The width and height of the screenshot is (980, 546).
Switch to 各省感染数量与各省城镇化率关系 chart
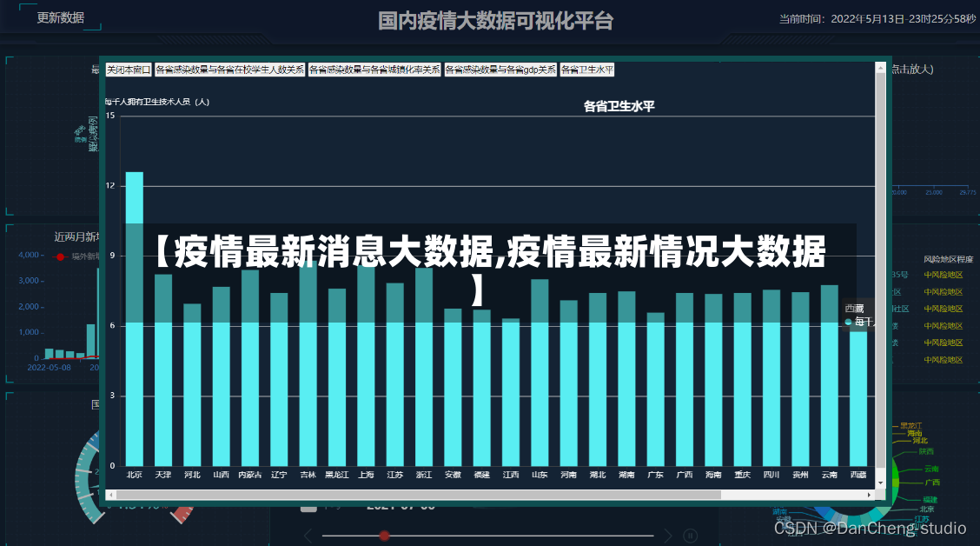pos(375,70)
